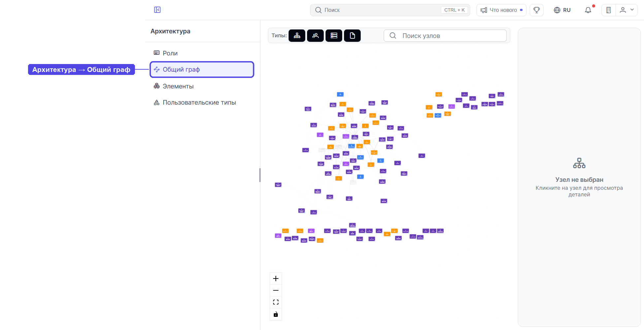Click the Что нового button
The height and width of the screenshot is (330, 644).
tap(501, 10)
